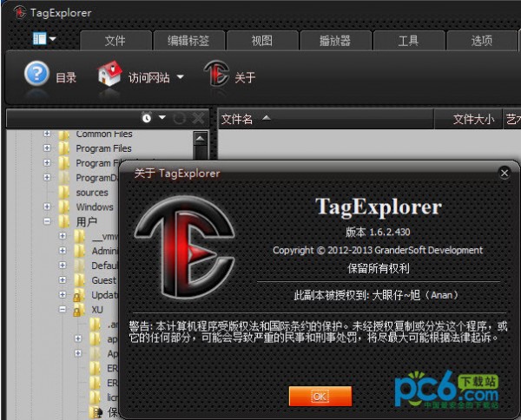Expand the Guest folder node
The image size is (521, 420).
(63, 280)
